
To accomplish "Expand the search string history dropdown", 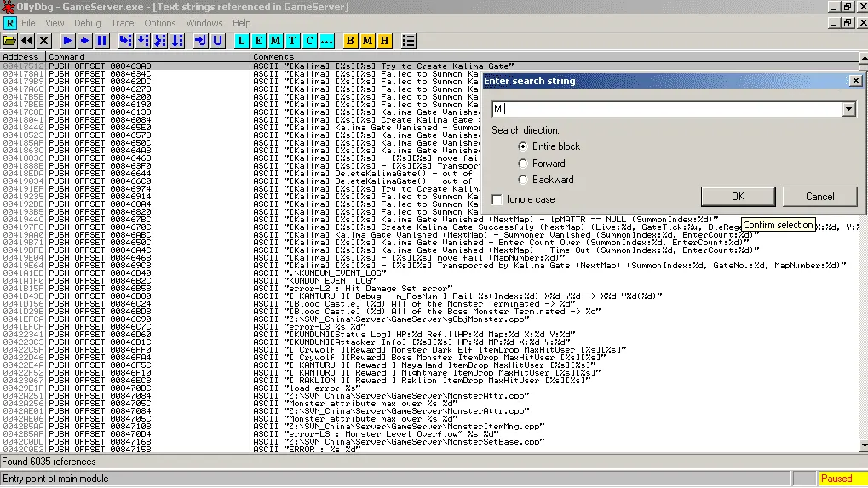I will [848, 109].
